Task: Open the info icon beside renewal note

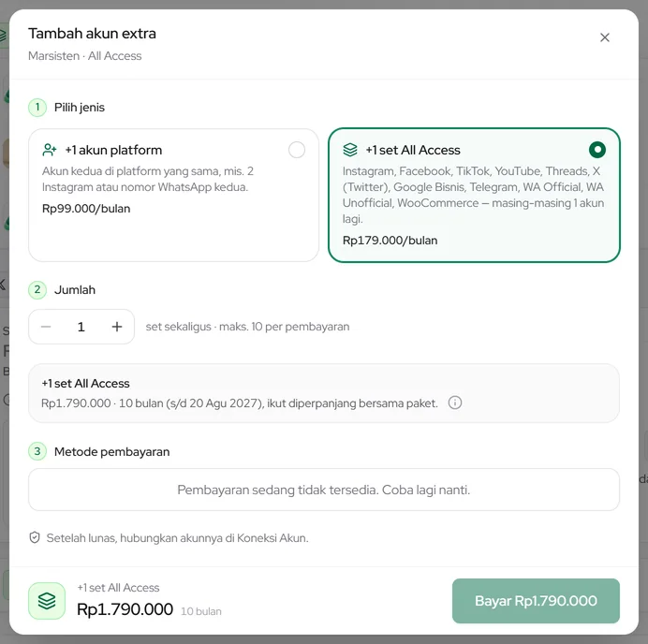Action: point(455,402)
